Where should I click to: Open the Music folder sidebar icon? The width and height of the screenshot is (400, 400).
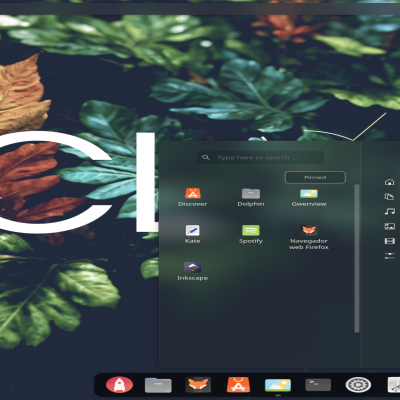(389, 211)
